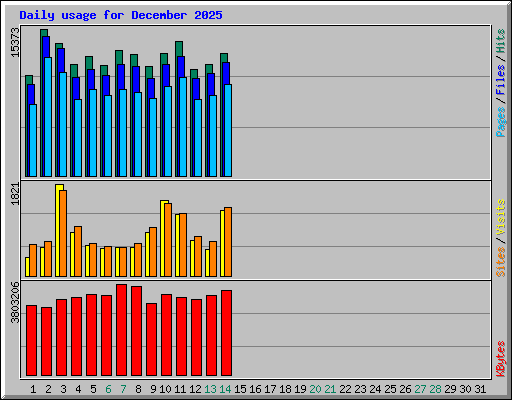The image size is (512, 400).
Task: Click the light blue Pages bar for day 14
Action: pos(228,130)
